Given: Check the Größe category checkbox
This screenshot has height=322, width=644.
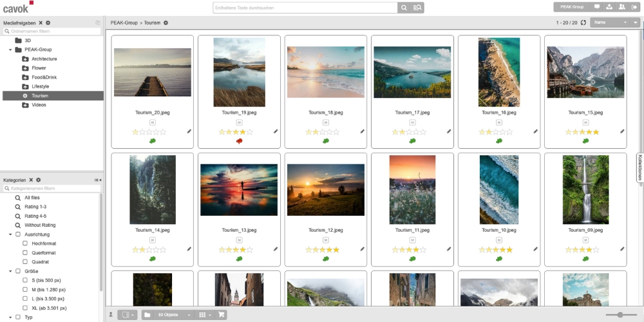Looking at the screenshot, I should click(x=18, y=271).
